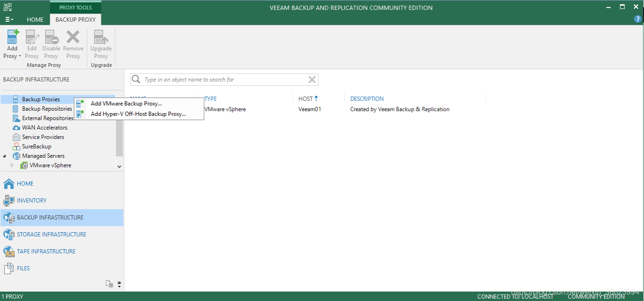Click the Add Hyper-V Off-Host Proxy menu icon

point(80,114)
